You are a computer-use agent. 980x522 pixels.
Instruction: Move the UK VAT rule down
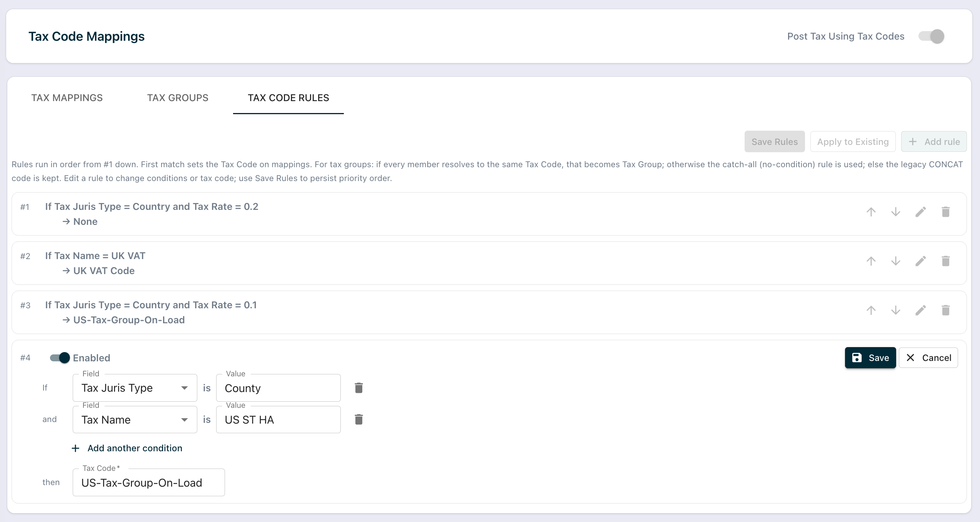click(x=896, y=261)
